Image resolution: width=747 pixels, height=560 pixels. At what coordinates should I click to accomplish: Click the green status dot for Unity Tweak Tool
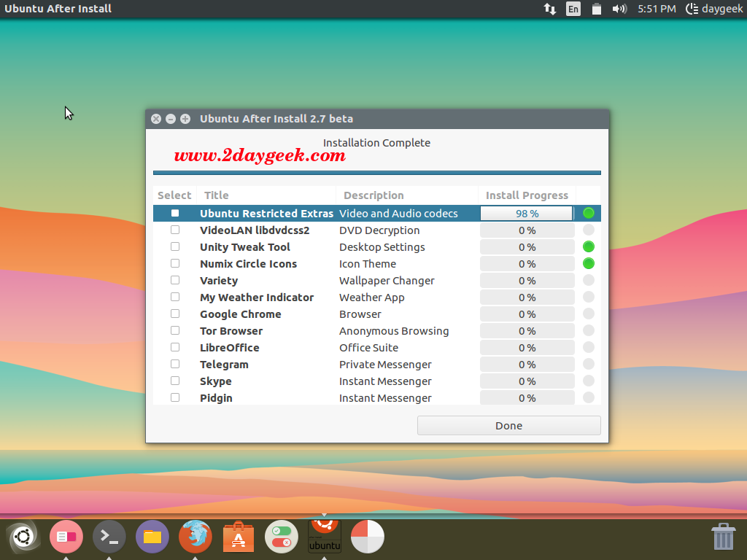point(589,246)
